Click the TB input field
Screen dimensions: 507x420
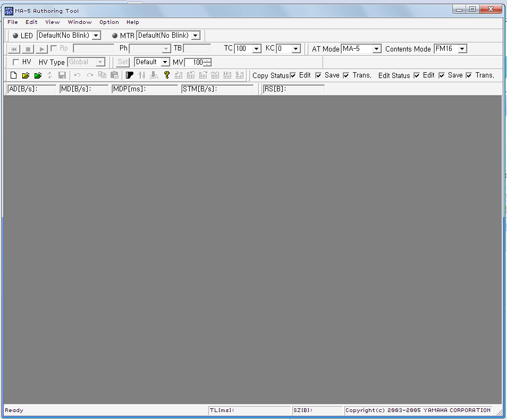click(x=197, y=48)
